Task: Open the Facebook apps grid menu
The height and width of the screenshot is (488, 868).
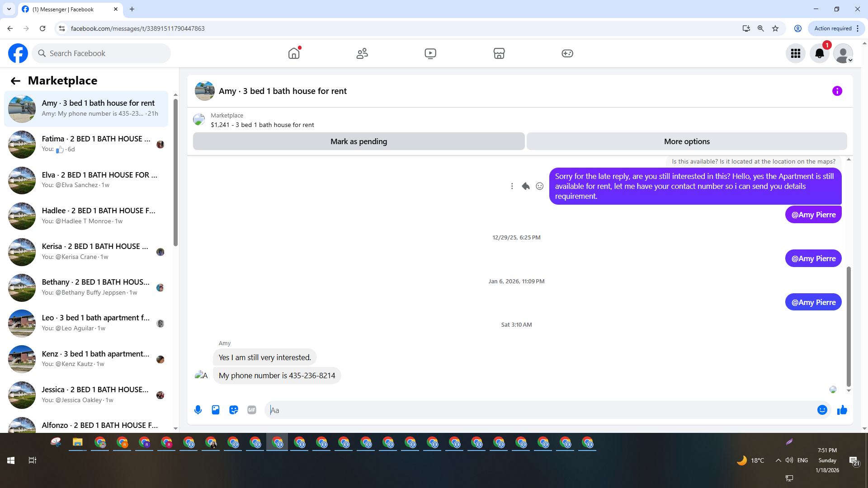Action: [x=795, y=53]
